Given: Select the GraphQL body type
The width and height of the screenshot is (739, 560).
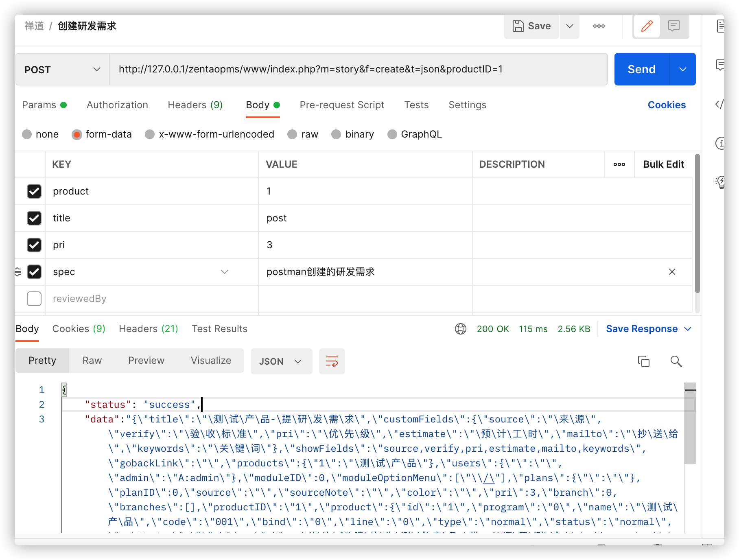Looking at the screenshot, I should click(x=392, y=134).
